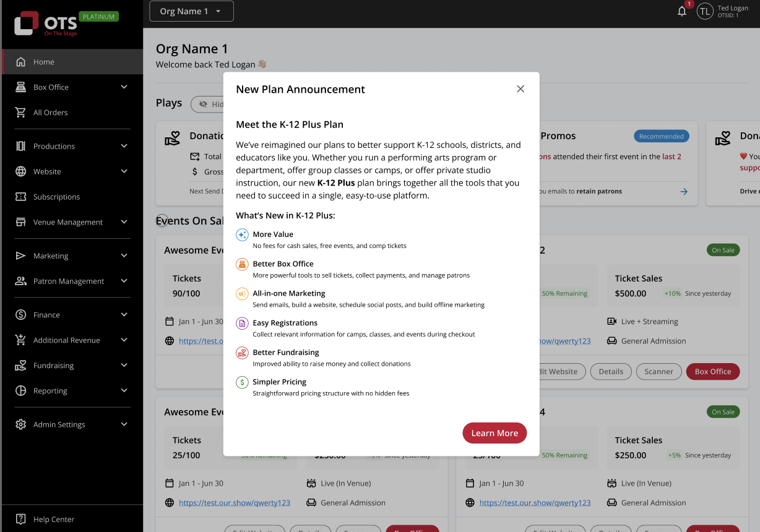
Task: Expand the Website menu chevron
Action: click(124, 171)
